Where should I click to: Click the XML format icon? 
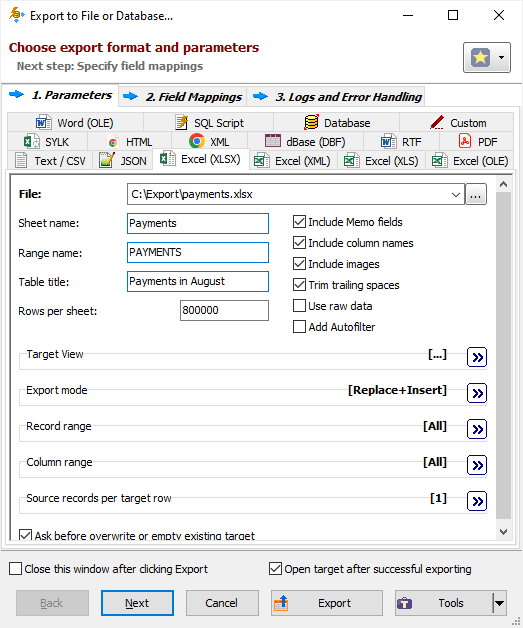pyautogui.click(x=197, y=141)
